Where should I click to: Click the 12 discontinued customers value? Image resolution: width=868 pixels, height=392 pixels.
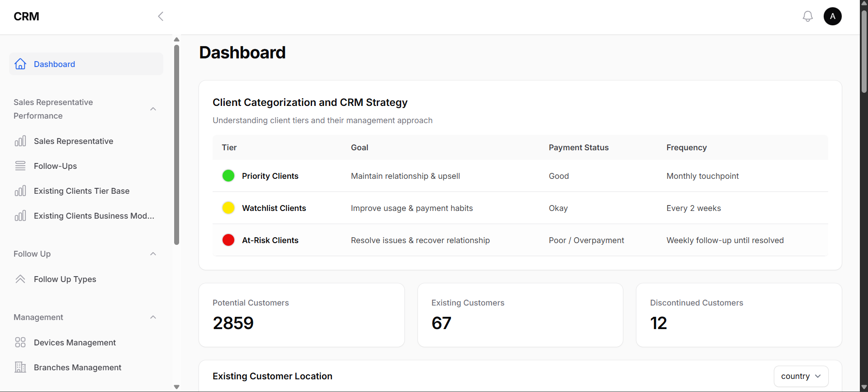pyautogui.click(x=659, y=323)
